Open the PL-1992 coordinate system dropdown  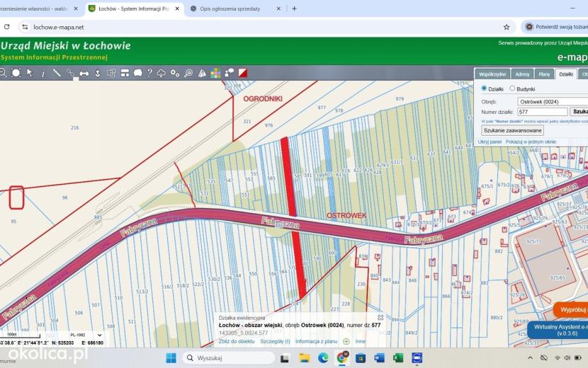pos(86,335)
